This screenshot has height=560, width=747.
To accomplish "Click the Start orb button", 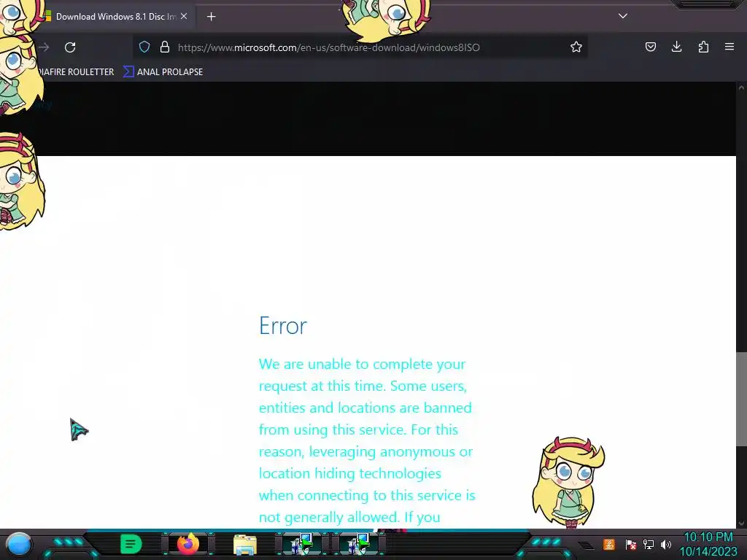I will tap(19, 544).
